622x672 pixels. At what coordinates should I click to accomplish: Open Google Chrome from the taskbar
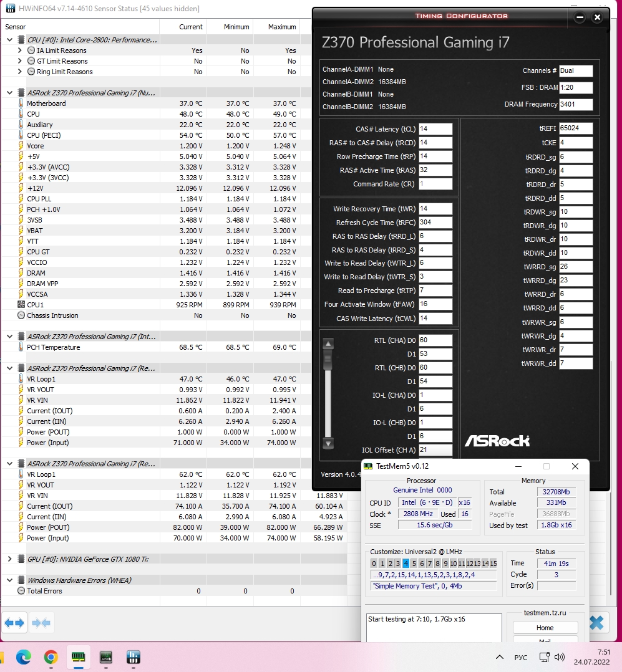[x=51, y=657]
